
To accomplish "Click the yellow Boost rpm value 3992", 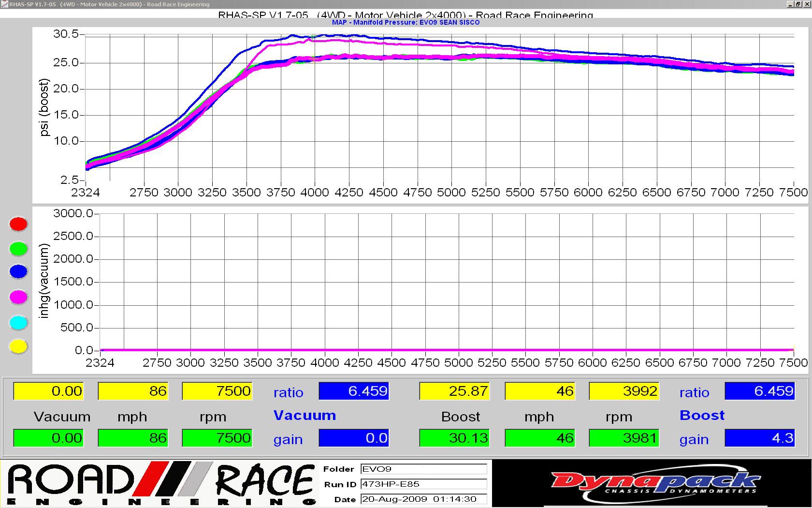I will click(x=624, y=391).
